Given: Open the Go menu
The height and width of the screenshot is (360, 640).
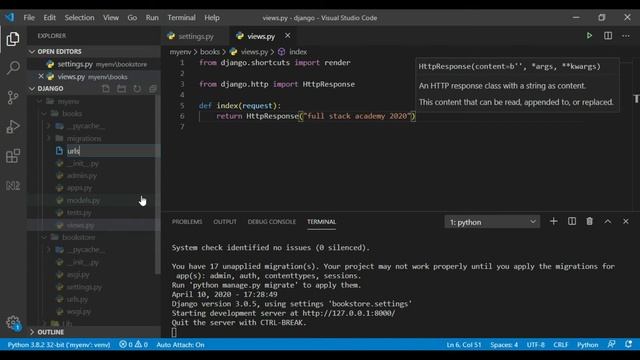Looking at the screenshot, I should [132, 18].
